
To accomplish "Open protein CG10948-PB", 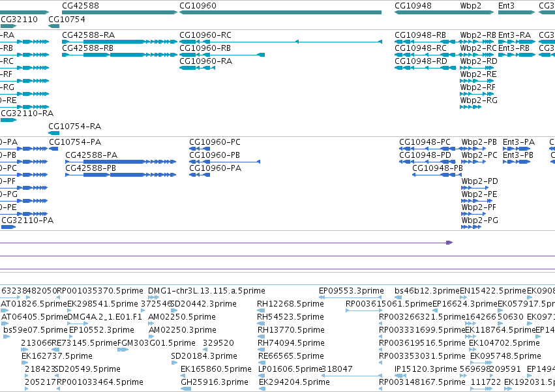I will pos(438,168).
